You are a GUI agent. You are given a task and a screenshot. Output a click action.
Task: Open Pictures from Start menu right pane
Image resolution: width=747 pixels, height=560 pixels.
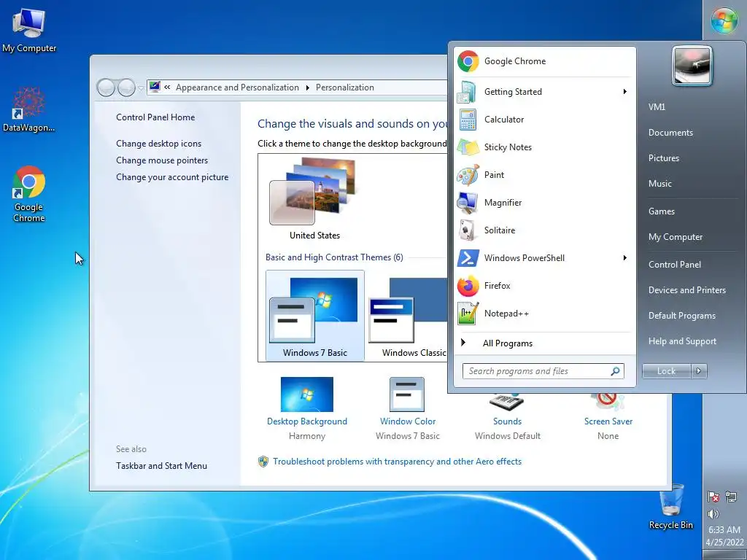pyautogui.click(x=664, y=158)
